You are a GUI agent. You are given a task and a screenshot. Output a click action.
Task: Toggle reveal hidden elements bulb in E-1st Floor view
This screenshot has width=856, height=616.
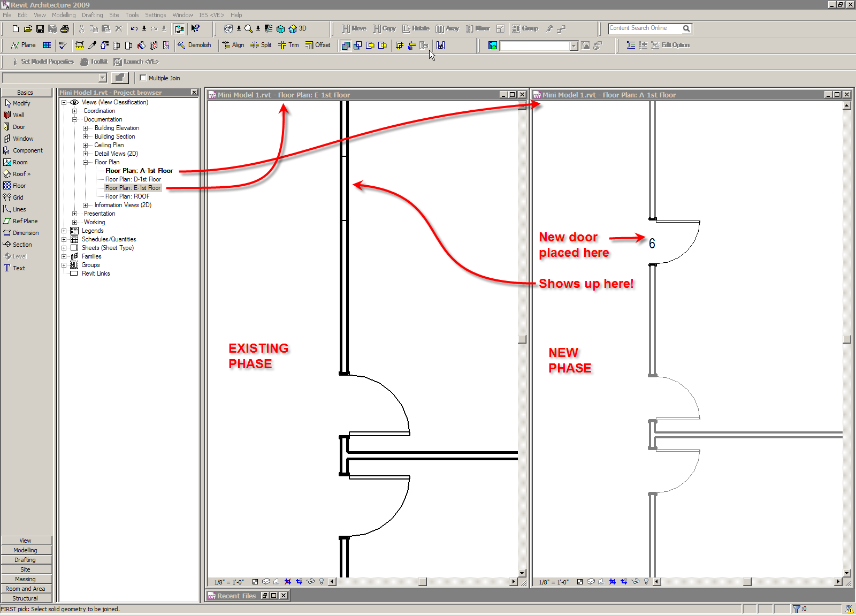point(322,581)
